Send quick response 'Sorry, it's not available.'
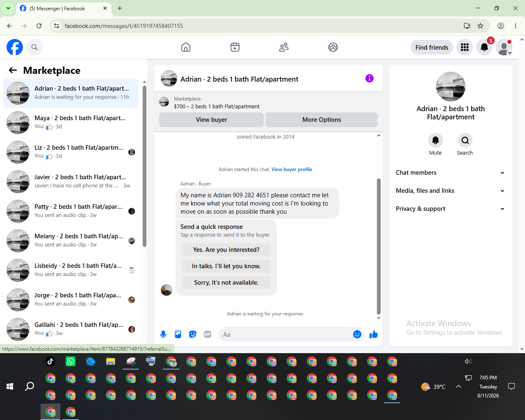Screen dimensions: 525x420 click(x=226, y=283)
